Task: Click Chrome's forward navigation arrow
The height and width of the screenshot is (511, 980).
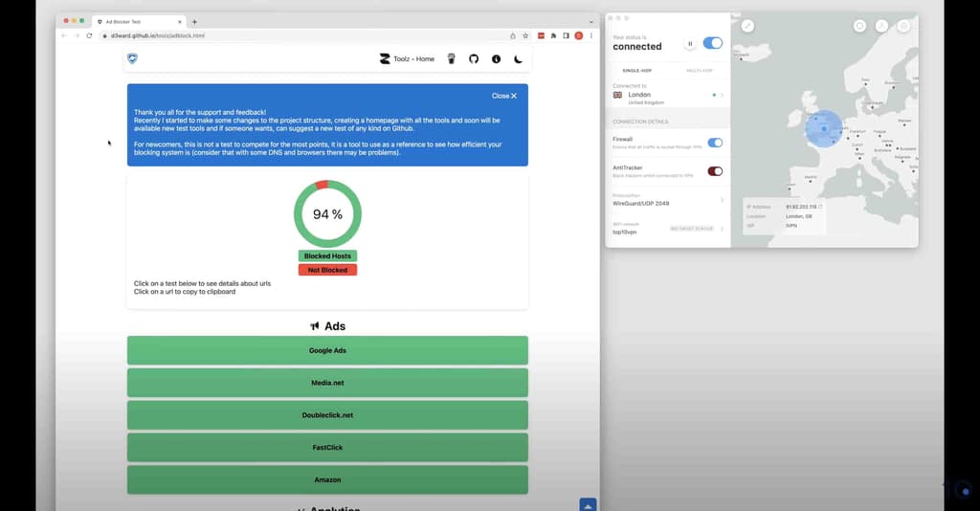Action: tap(77, 35)
